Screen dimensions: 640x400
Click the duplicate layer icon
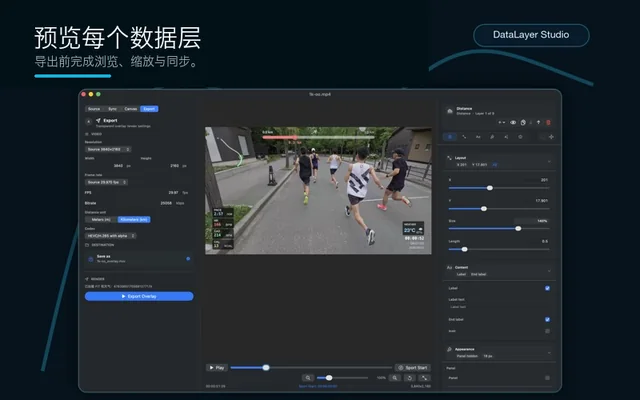(x=523, y=122)
